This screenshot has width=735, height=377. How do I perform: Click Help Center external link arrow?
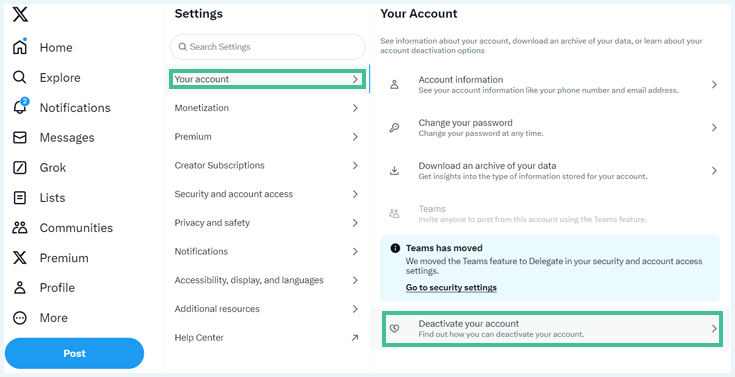click(355, 338)
